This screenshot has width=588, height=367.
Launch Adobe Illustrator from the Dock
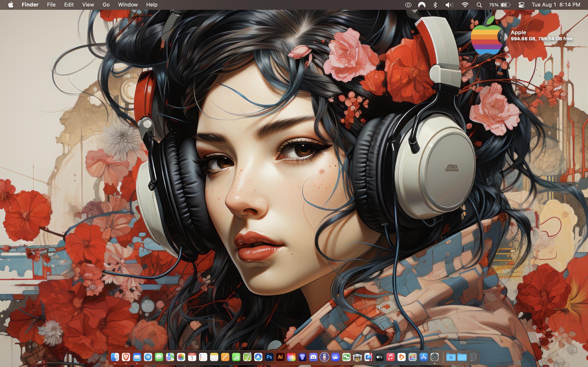(x=280, y=357)
